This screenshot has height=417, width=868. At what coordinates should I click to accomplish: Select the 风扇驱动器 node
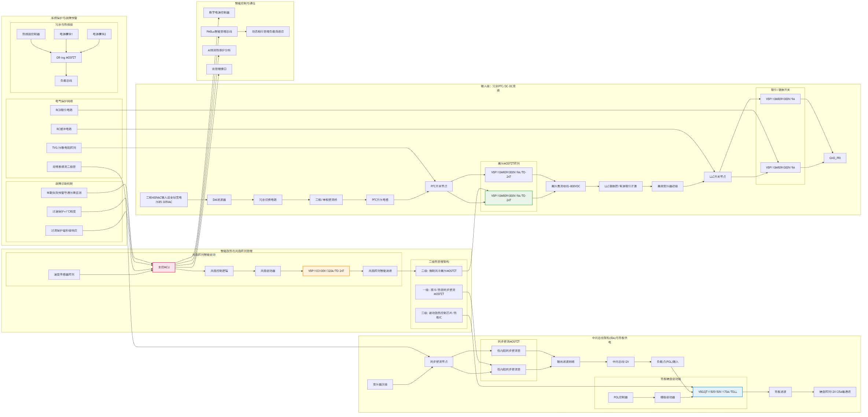(268, 271)
